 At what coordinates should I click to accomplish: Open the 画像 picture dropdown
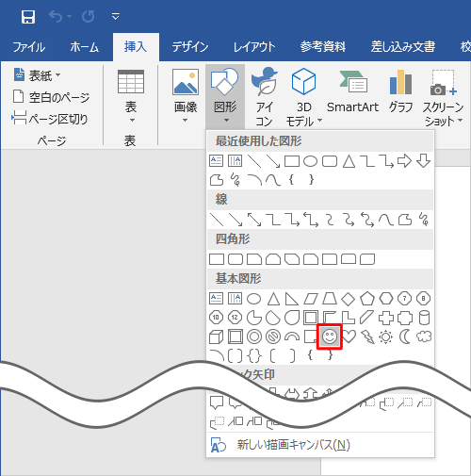click(x=186, y=96)
